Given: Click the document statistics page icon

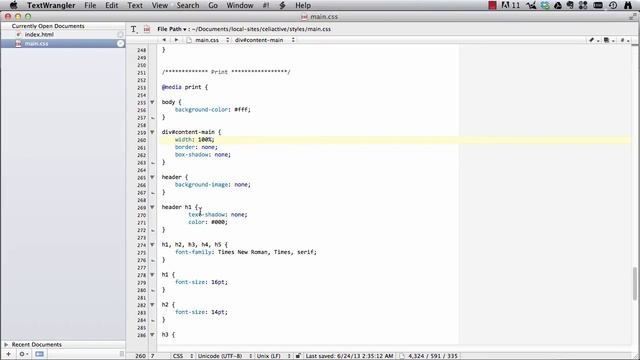Looking at the screenshot, I should pos(402,356).
